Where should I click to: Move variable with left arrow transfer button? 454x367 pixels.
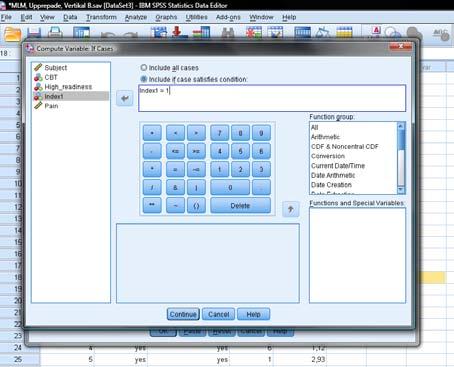pyautogui.click(x=125, y=98)
